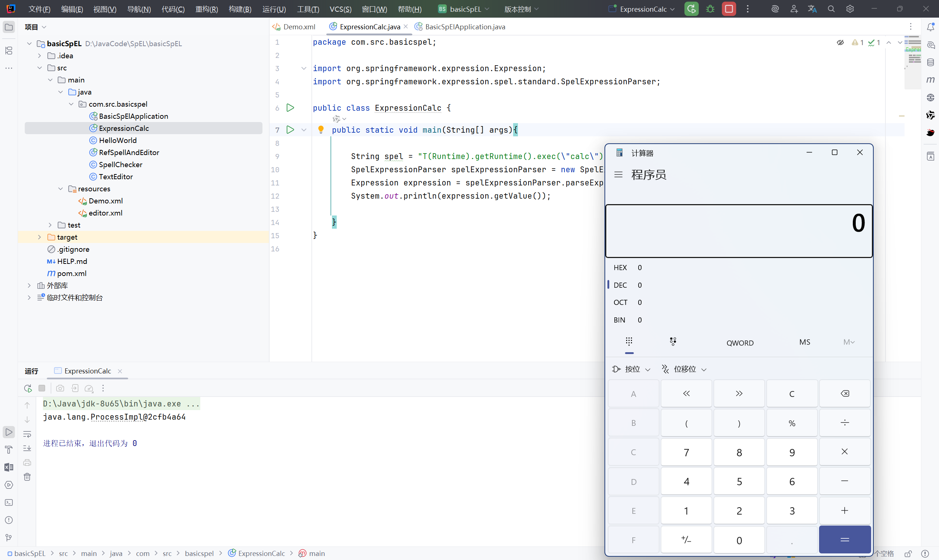
Task: Open the Database tool window icon
Action: pyautogui.click(x=930, y=62)
